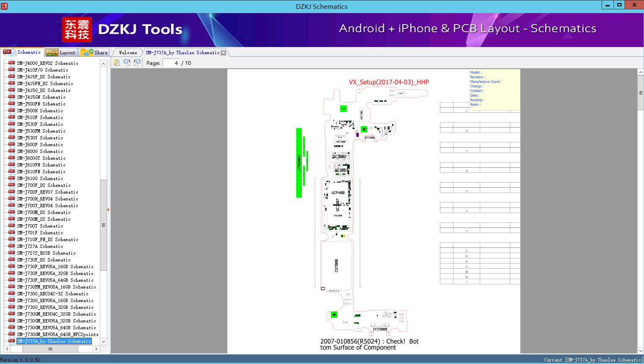This screenshot has height=364, width=644.
Task: Click the PDF icon beside SM-J400G_REV02 Schematic
Action: pyautogui.click(x=11, y=63)
